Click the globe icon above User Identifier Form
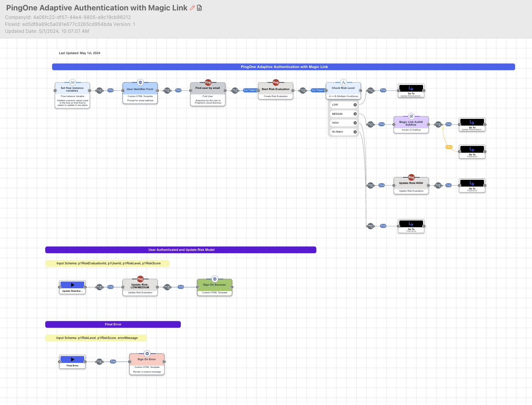Screen dimensions: 532x405 (x=140, y=82)
